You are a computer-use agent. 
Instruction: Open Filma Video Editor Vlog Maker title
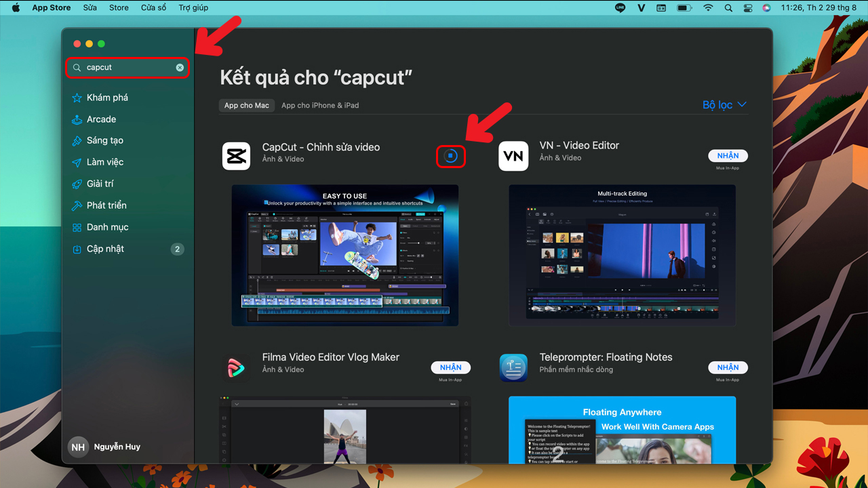[x=331, y=357]
